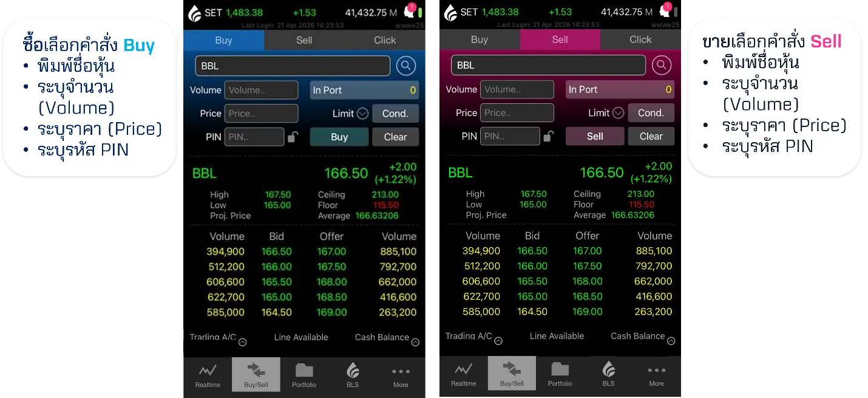The width and height of the screenshot is (868, 398).
Task: Focus PIN input in Buy screen
Action: point(254,137)
